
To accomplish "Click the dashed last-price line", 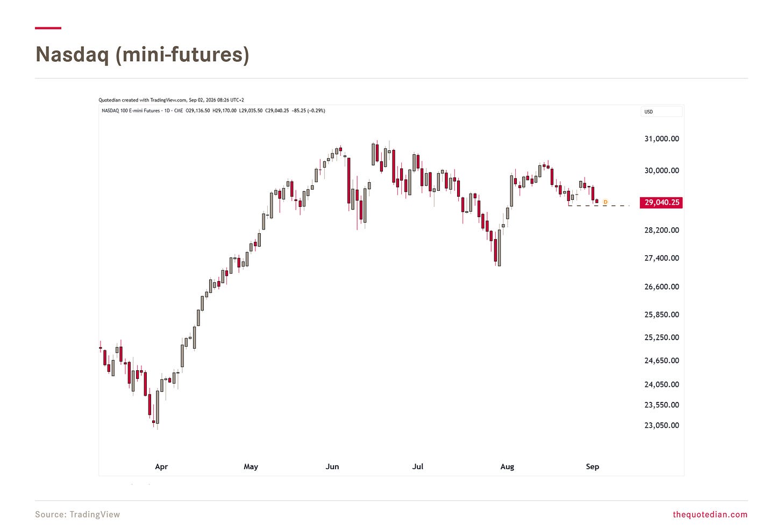I will coord(599,206).
